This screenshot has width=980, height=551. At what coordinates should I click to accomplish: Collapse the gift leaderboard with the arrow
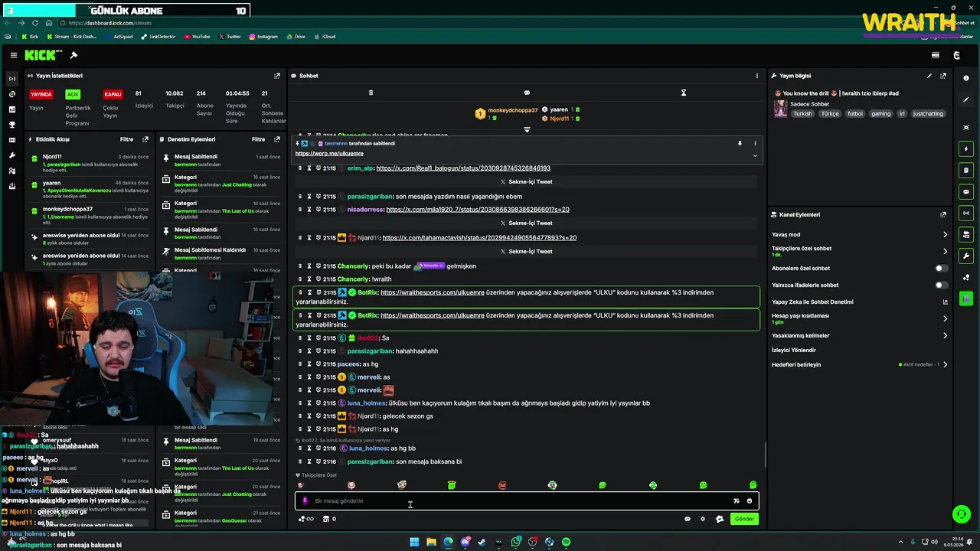point(527,129)
